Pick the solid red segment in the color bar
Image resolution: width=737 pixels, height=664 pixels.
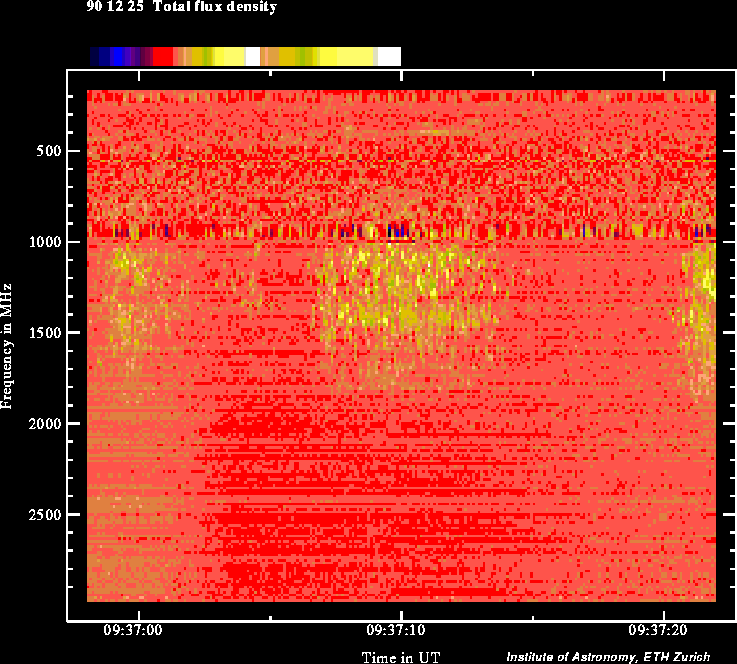pos(163,56)
